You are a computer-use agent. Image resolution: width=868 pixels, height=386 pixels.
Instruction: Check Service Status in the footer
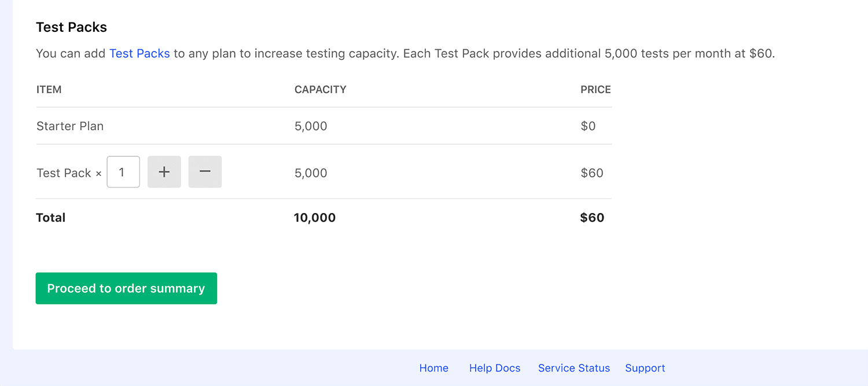[573, 368]
